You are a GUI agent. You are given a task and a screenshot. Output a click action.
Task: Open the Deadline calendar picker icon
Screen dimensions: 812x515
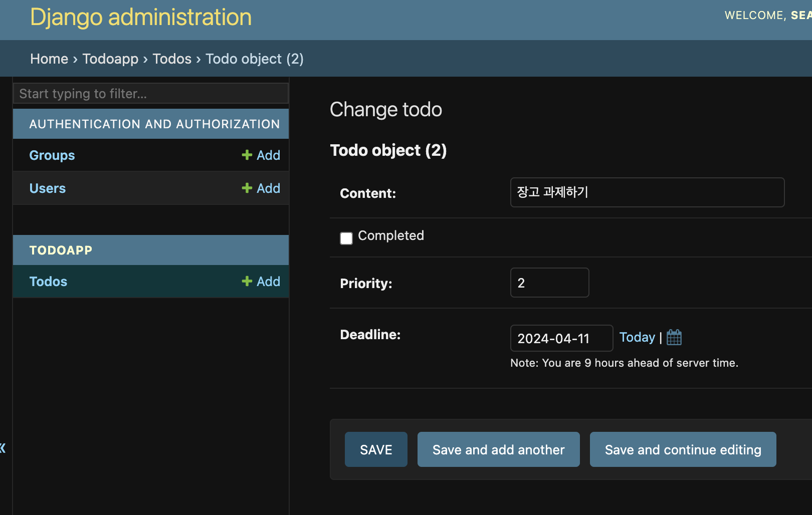click(674, 337)
